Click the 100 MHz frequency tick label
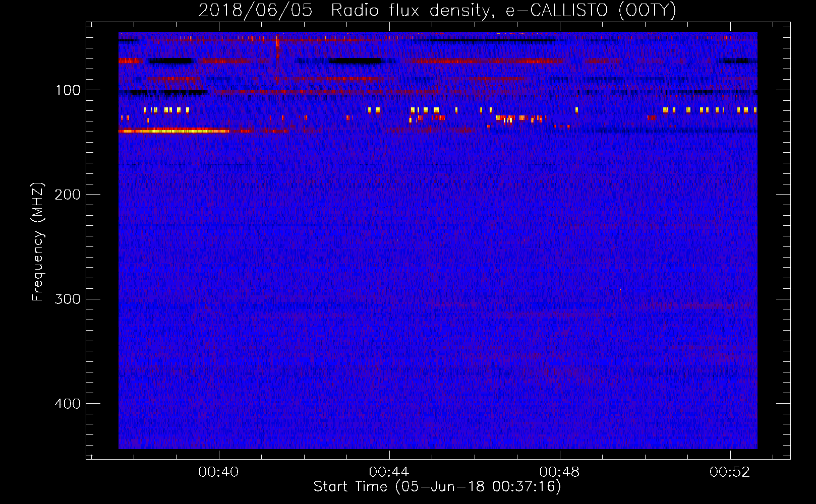The width and height of the screenshot is (816, 504). click(x=68, y=90)
